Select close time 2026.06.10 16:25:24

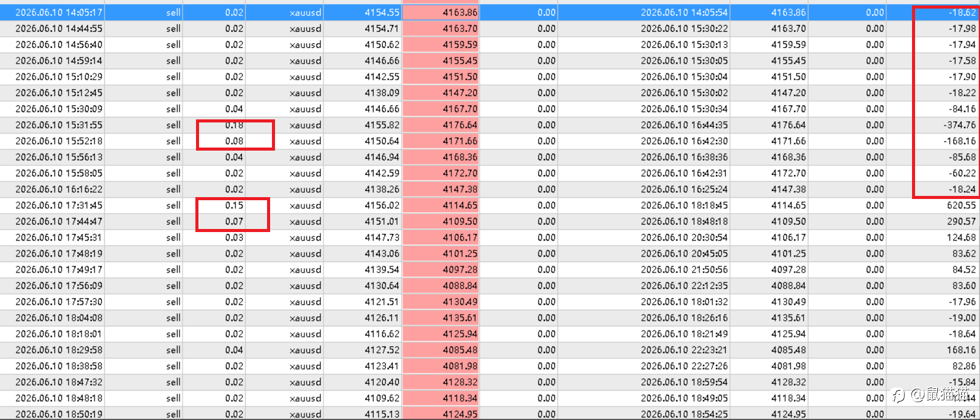684,189
